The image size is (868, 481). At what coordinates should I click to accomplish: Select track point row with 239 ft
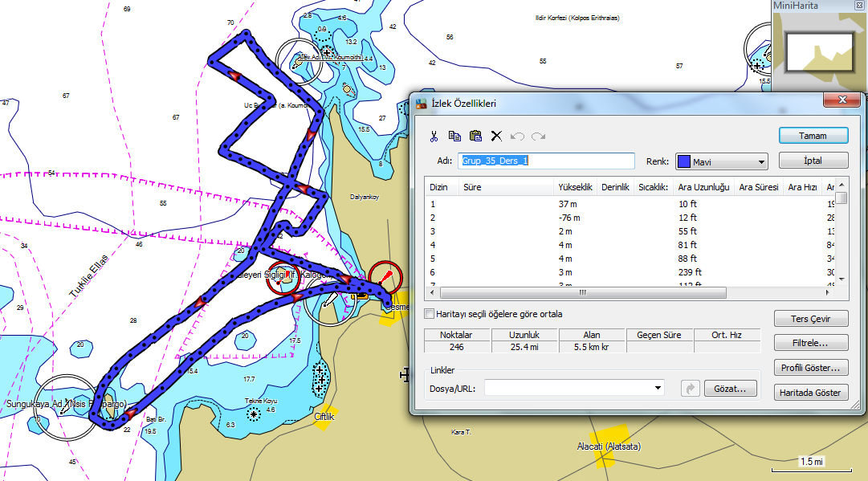[630, 272]
